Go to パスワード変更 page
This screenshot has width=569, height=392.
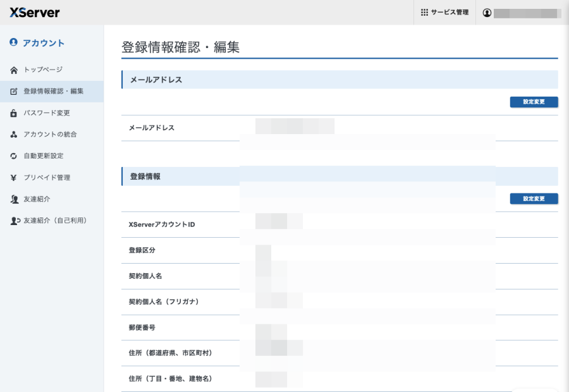click(47, 113)
